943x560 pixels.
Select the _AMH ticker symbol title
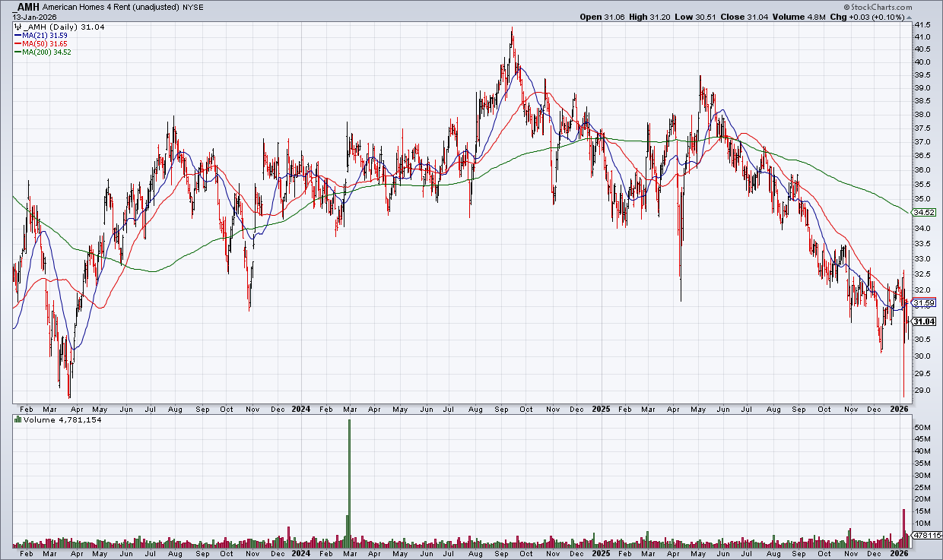(x=27, y=7)
